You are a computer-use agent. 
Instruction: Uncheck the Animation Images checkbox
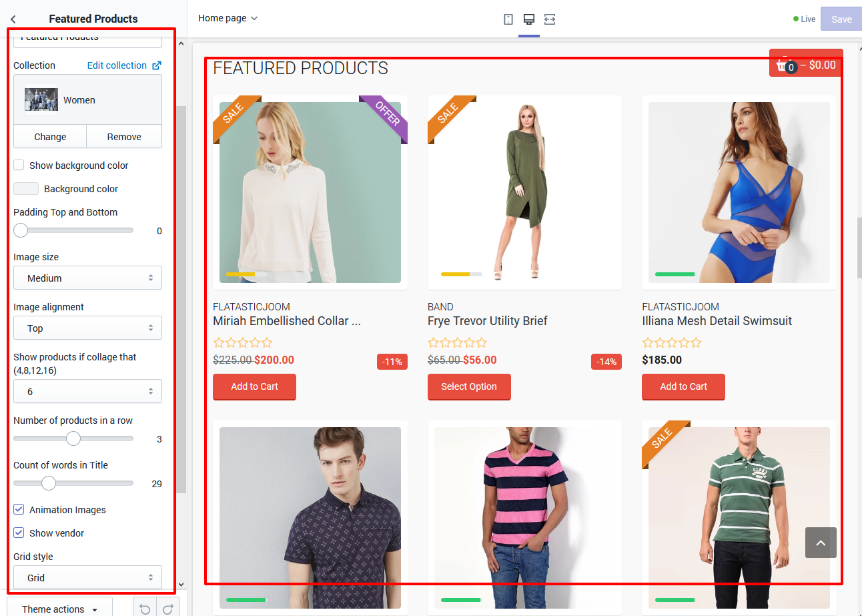(x=19, y=510)
